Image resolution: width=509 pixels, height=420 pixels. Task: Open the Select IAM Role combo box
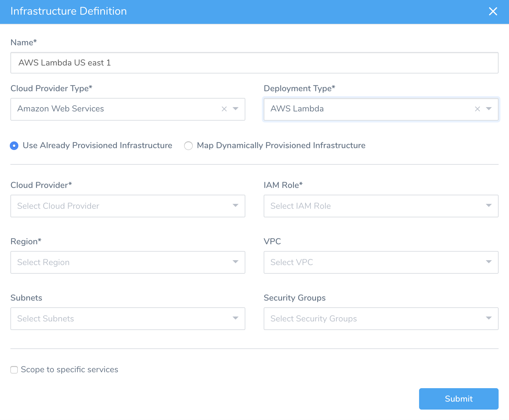pyautogui.click(x=381, y=206)
